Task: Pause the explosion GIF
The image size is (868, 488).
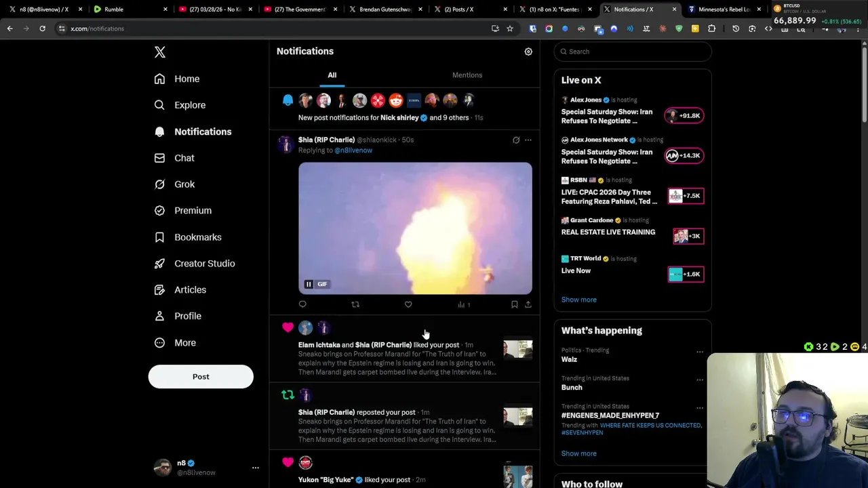Action: 309,285
